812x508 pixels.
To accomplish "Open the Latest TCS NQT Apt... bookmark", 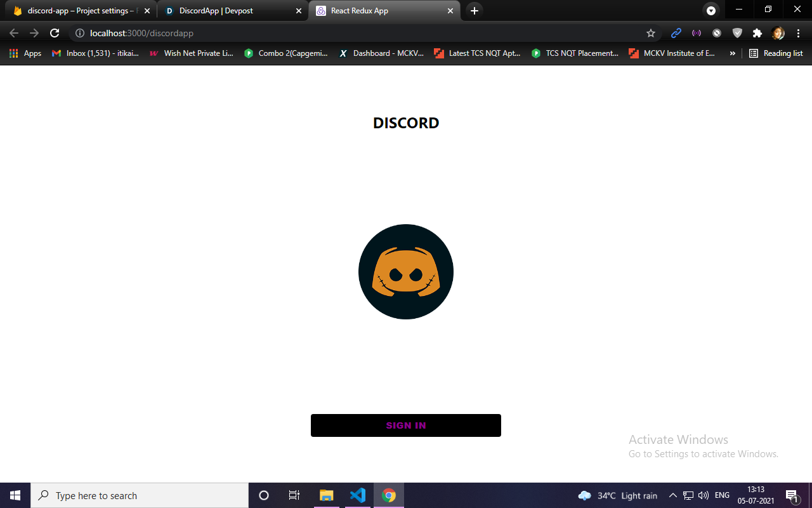I will coord(477,53).
